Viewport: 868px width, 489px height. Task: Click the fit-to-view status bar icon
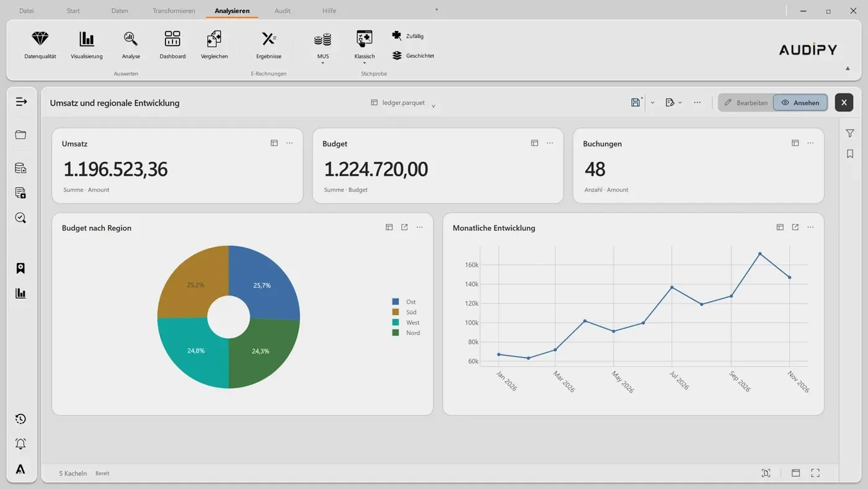click(x=766, y=473)
